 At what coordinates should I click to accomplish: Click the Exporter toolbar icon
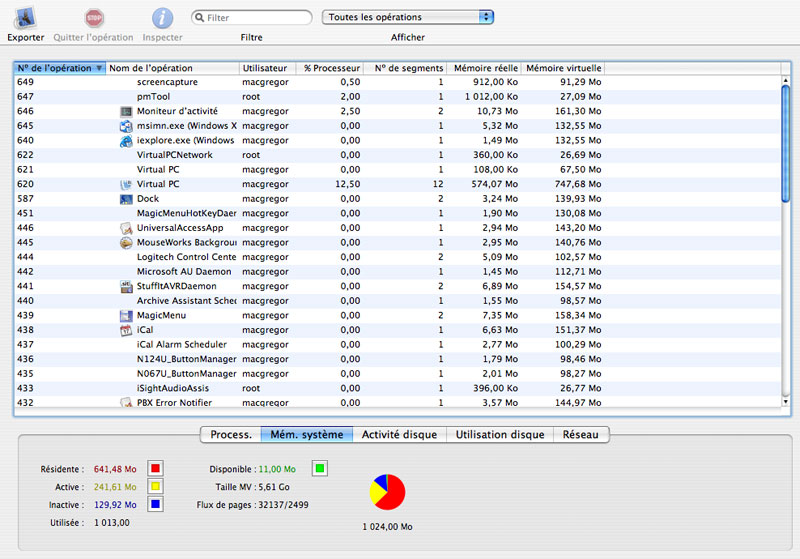coord(25,18)
